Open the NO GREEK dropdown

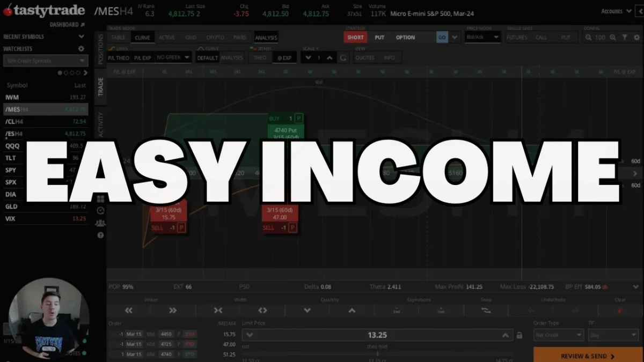tap(173, 57)
